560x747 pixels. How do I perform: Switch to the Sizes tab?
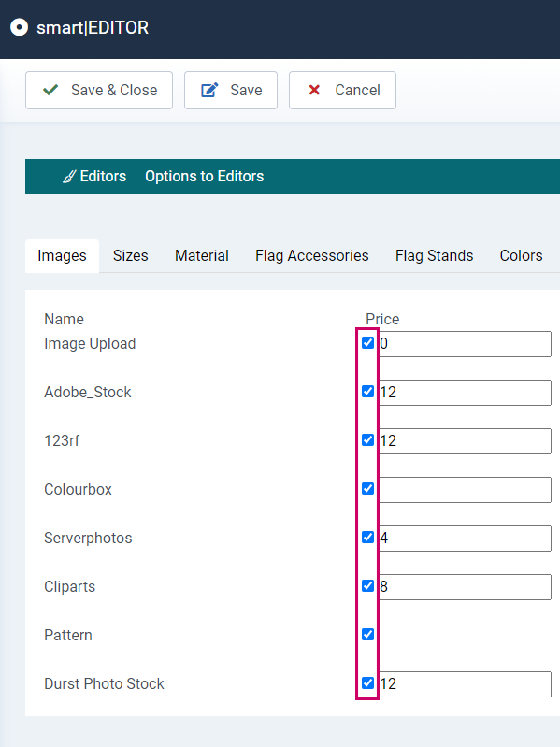click(131, 256)
